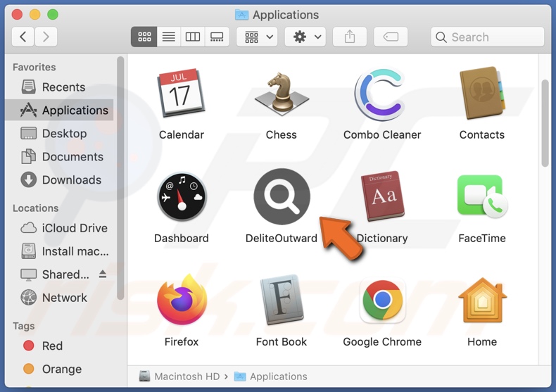
Task: Open the gear Action menu
Action: coord(305,37)
